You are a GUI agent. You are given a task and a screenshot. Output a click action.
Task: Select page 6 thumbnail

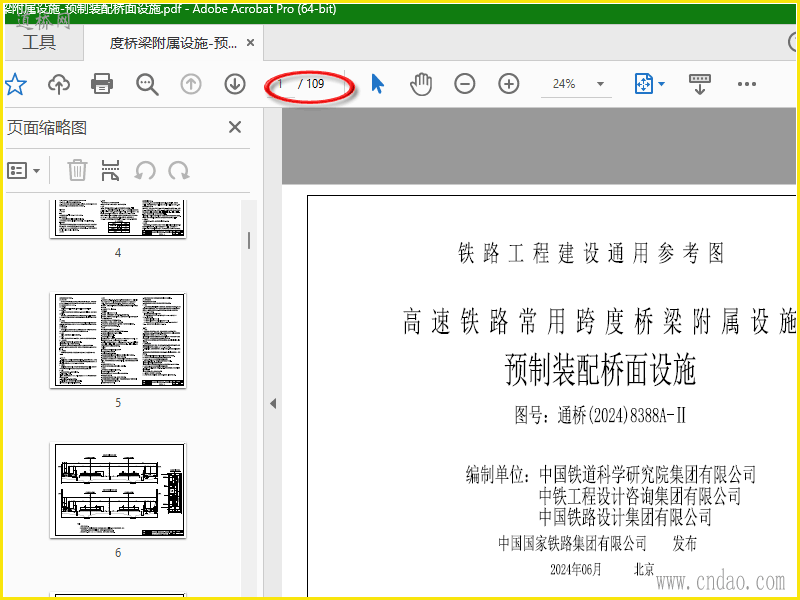point(118,490)
